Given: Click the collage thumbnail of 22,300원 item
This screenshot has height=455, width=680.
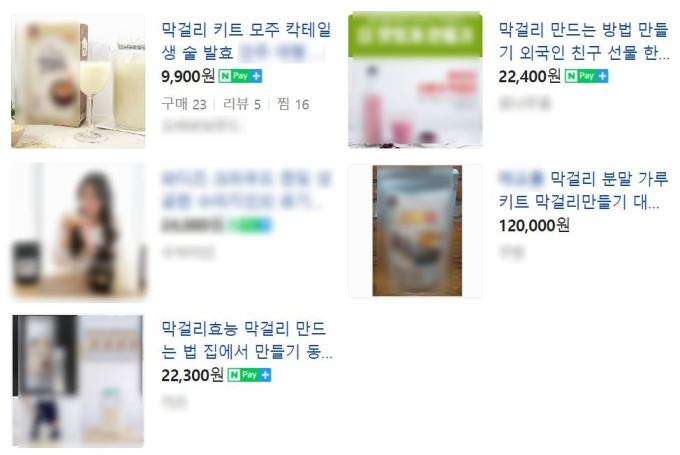Looking at the screenshot, I should [78, 381].
